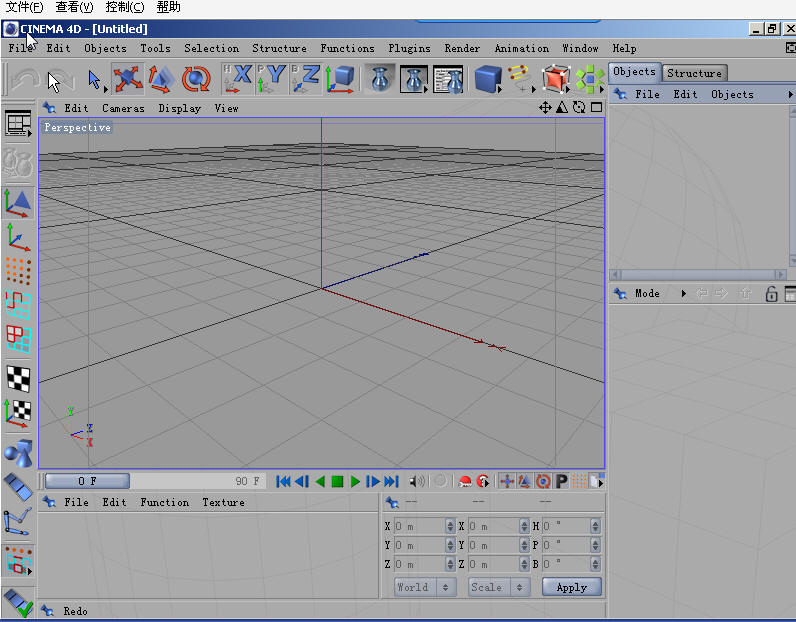Image resolution: width=796 pixels, height=622 pixels.
Task: Add a Cube primitive object
Action: (487, 78)
